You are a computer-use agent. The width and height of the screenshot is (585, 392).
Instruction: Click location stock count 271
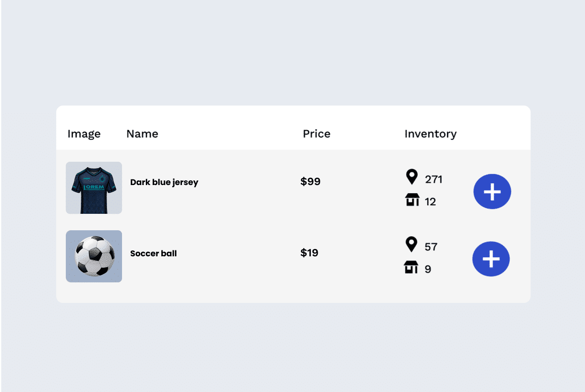click(x=434, y=180)
